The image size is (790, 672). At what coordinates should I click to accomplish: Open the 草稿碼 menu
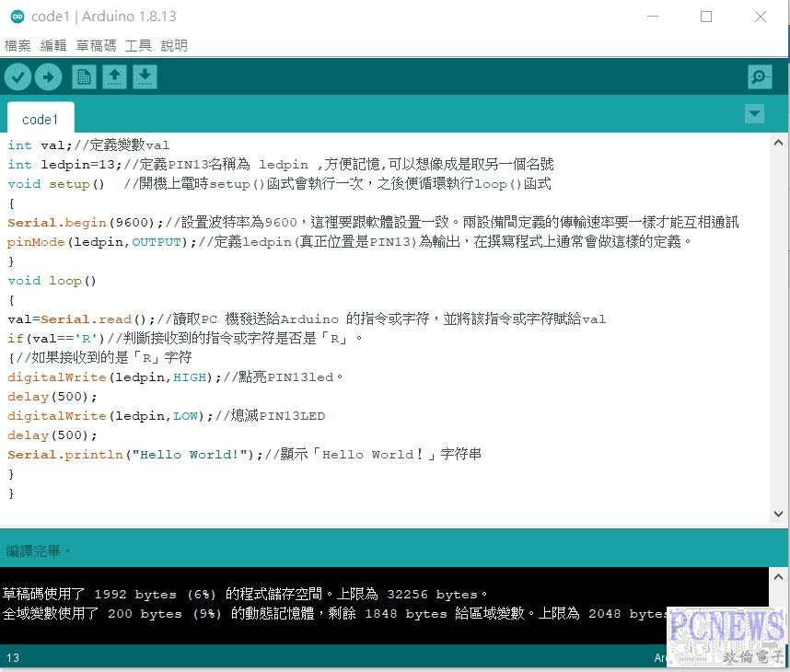(x=96, y=45)
